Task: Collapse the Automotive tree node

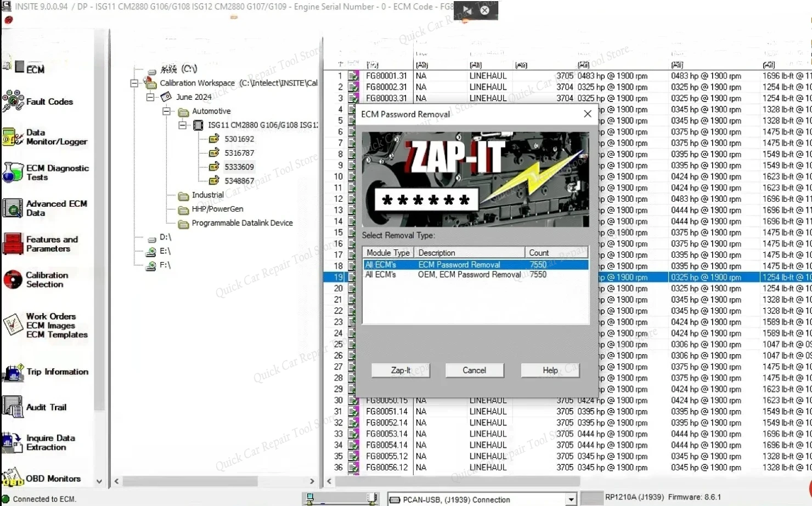Action: [x=167, y=111]
